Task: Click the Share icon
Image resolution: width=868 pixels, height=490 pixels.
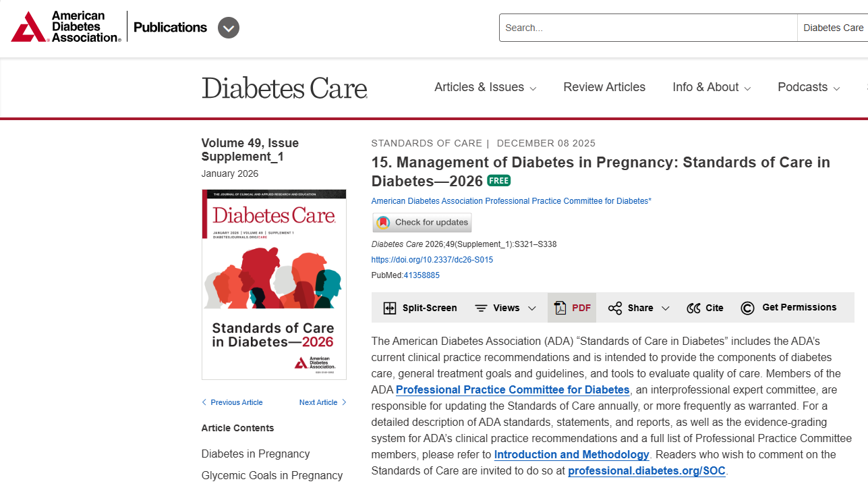Action: (x=615, y=308)
